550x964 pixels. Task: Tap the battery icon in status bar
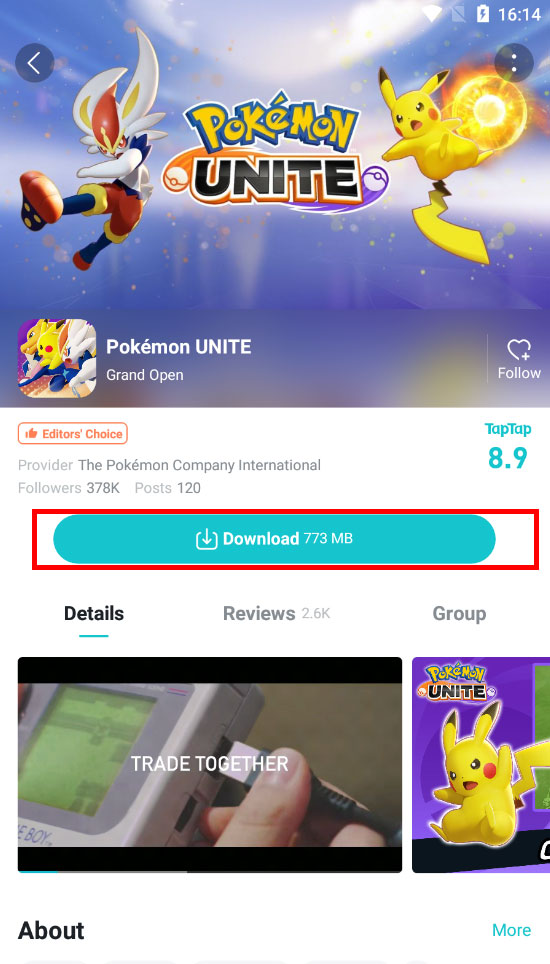click(482, 14)
